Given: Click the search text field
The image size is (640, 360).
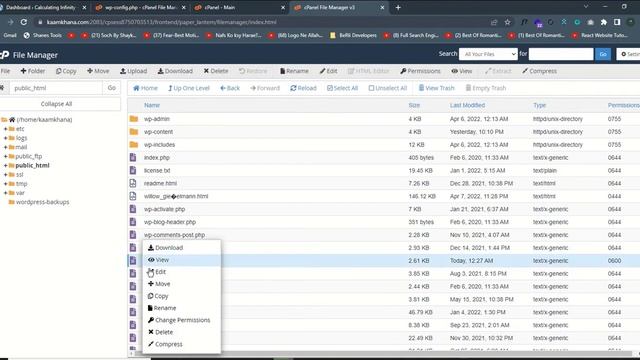Looking at the screenshot, I should click(x=561, y=54).
